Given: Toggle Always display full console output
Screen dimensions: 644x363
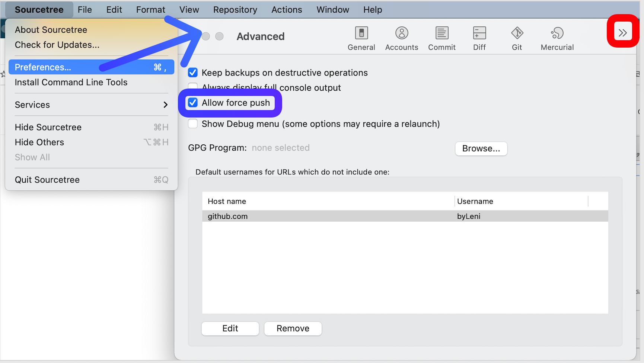Looking at the screenshot, I should pos(193,87).
